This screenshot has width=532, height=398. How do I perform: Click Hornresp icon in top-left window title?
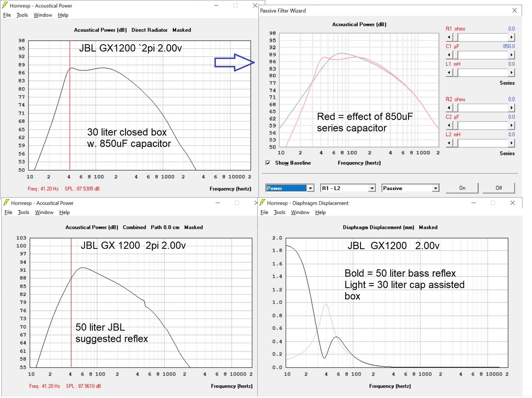tap(5, 6)
